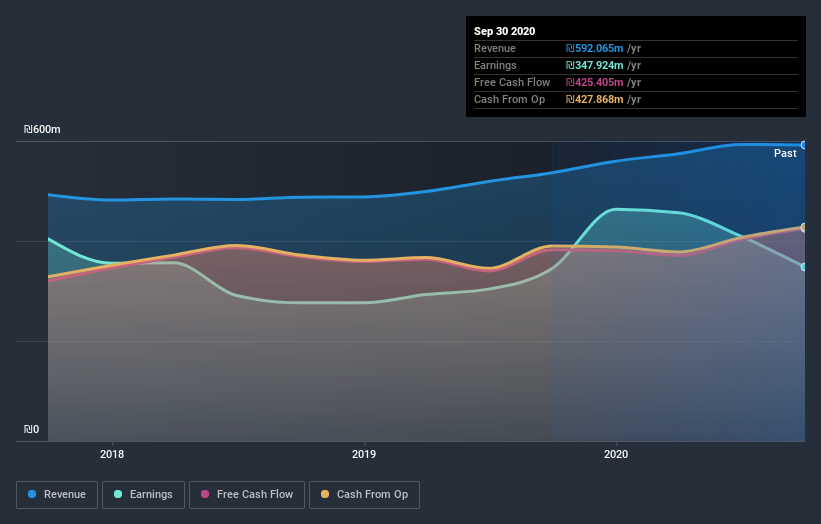Click the ₪600m y-axis label
Screen dimensions: 821x524
pos(42,129)
